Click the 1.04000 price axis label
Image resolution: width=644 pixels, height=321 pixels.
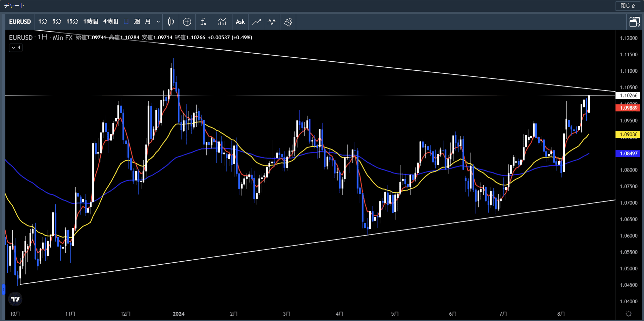(629, 302)
